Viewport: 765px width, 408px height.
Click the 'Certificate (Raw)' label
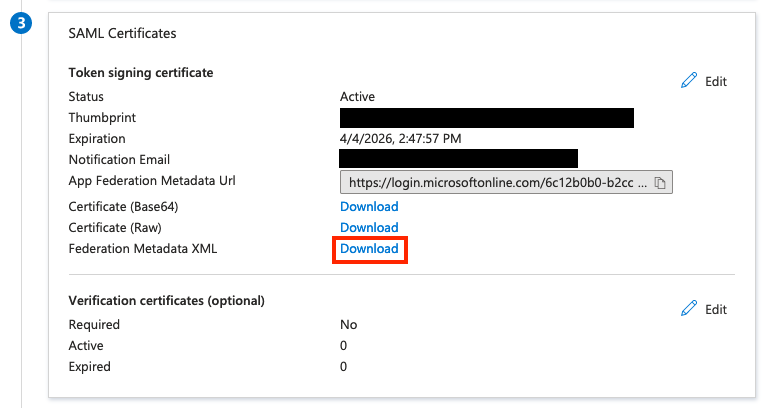(115, 228)
